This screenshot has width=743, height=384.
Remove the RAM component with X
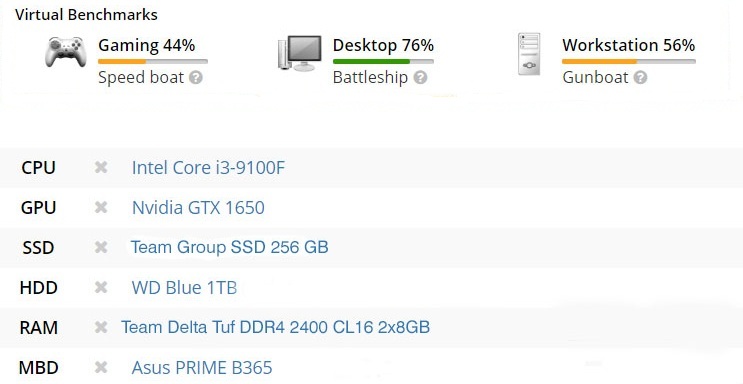tap(101, 327)
